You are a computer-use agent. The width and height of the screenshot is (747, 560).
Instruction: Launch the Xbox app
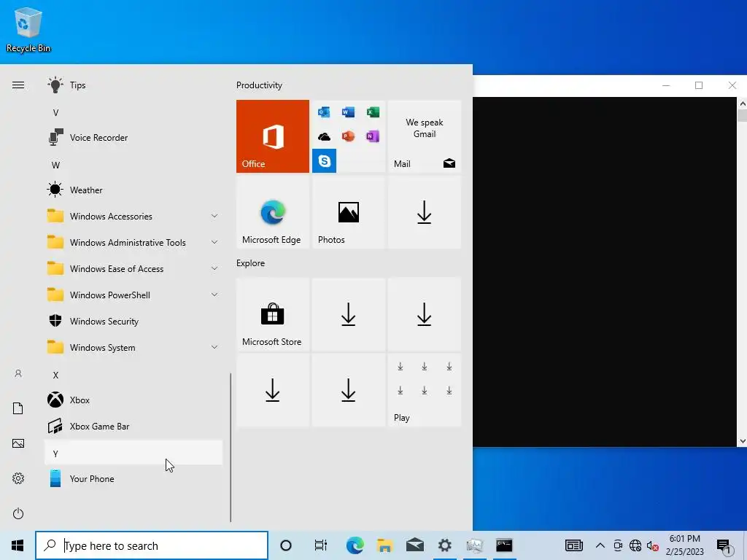[133, 400]
